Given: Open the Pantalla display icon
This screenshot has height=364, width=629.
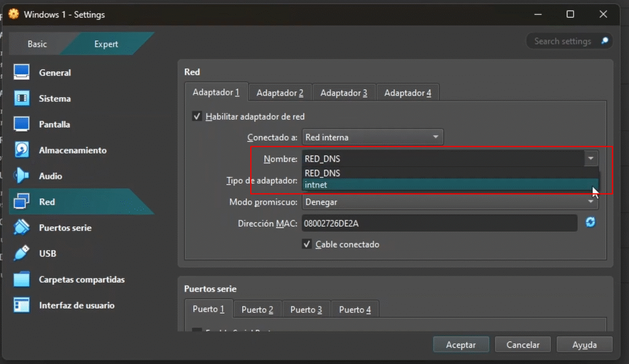Looking at the screenshot, I should pyautogui.click(x=22, y=124).
